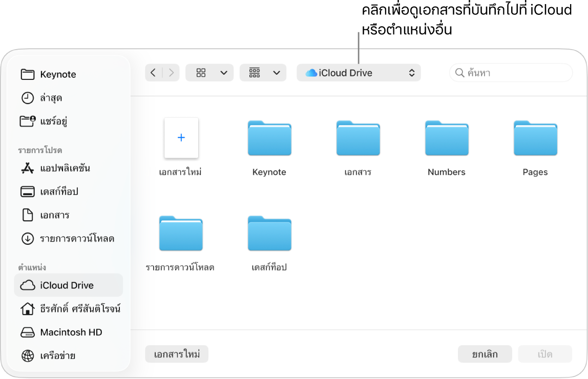The width and height of the screenshot is (588, 379).
Task: Click the เปิด open button
Action: [x=545, y=354]
